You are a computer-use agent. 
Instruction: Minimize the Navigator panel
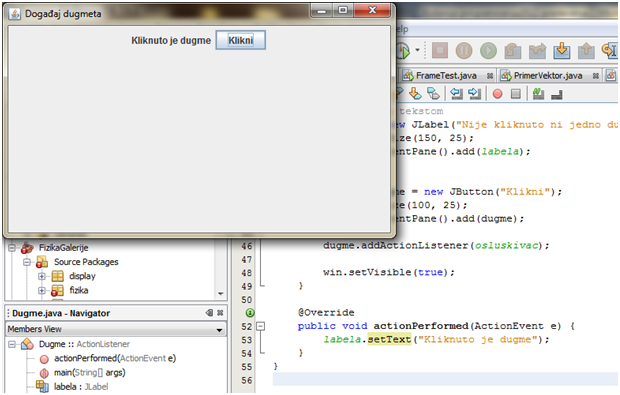tap(210, 313)
